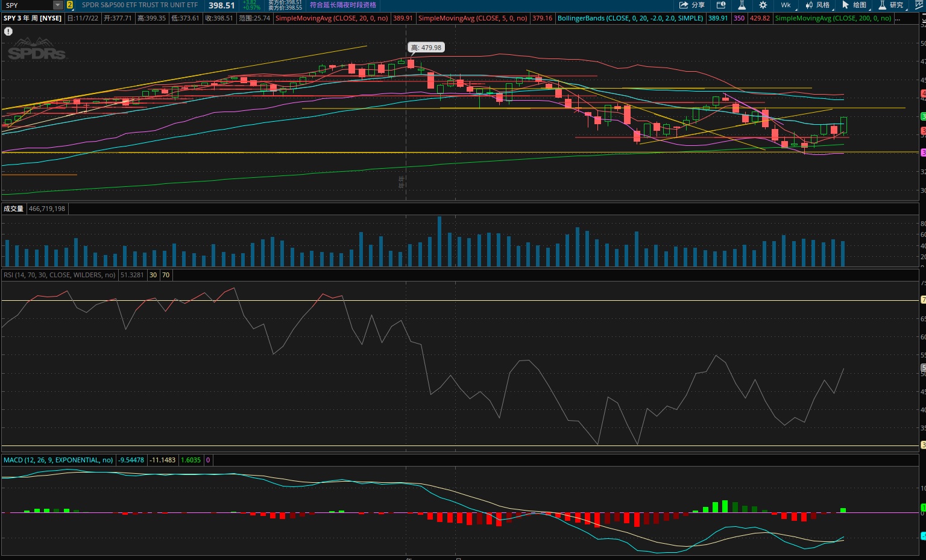Open chart settings gear icon

pyautogui.click(x=763, y=5)
